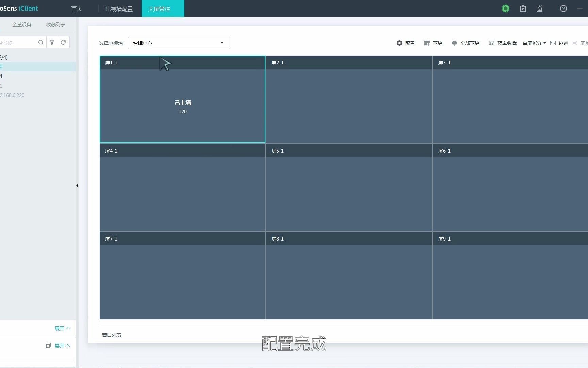Open the 单屏拆分 dropdown
The height and width of the screenshot is (368, 588).
534,43
